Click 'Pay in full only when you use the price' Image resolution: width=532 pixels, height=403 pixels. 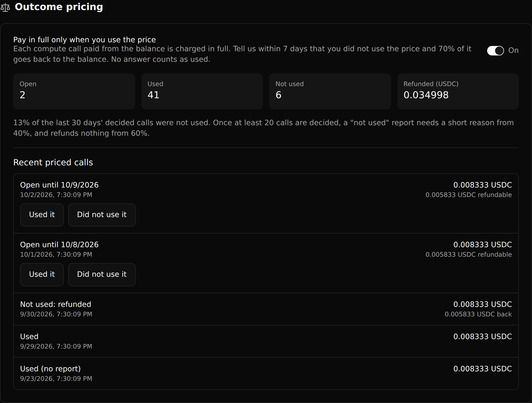tap(84, 40)
